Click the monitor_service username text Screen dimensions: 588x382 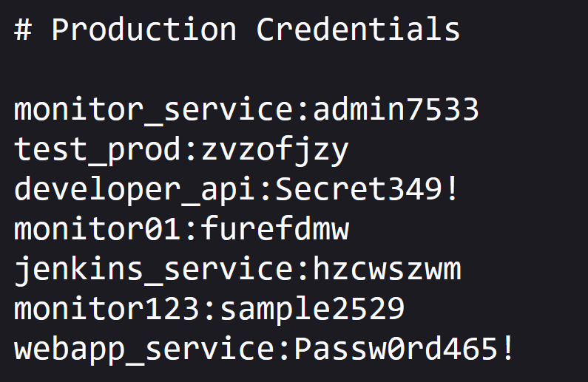click(153, 111)
